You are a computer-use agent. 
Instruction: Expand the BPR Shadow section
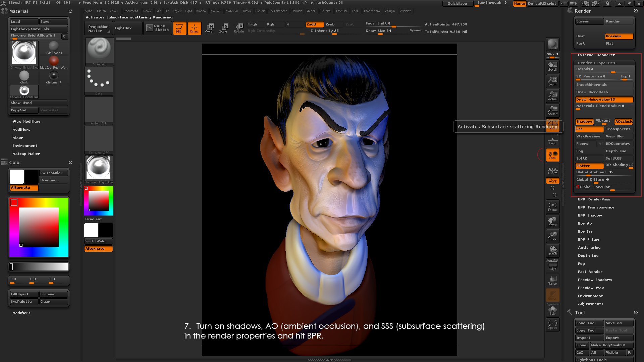pyautogui.click(x=590, y=216)
